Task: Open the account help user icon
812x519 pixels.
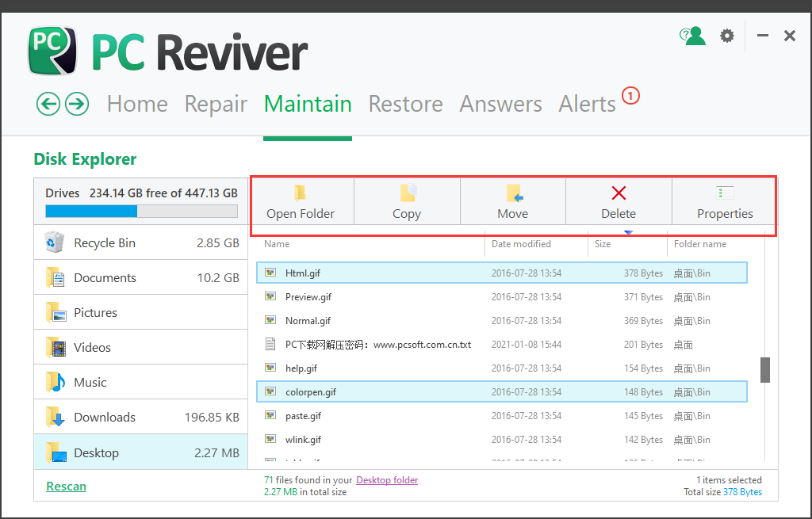Action: pyautogui.click(x=692, y=36)
